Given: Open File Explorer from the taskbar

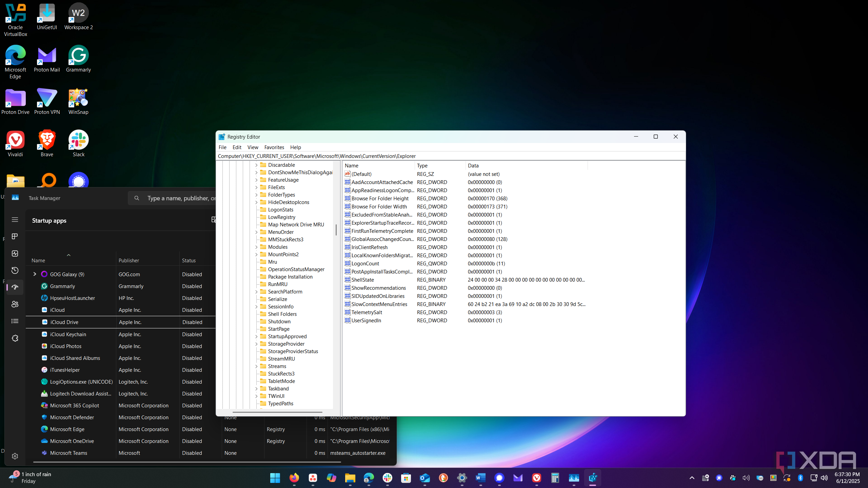Looking at the screenshot, I should tap(350, 478).
